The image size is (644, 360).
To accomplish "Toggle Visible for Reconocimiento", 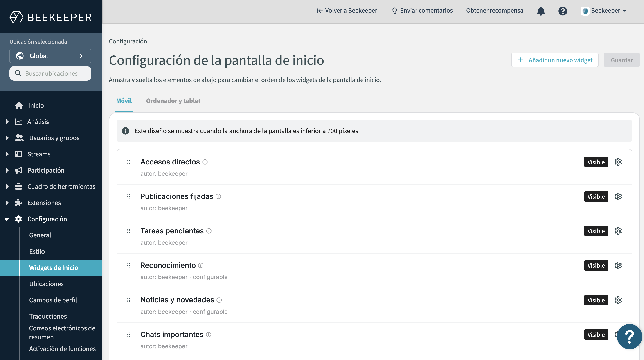I will tap(596, 265).
